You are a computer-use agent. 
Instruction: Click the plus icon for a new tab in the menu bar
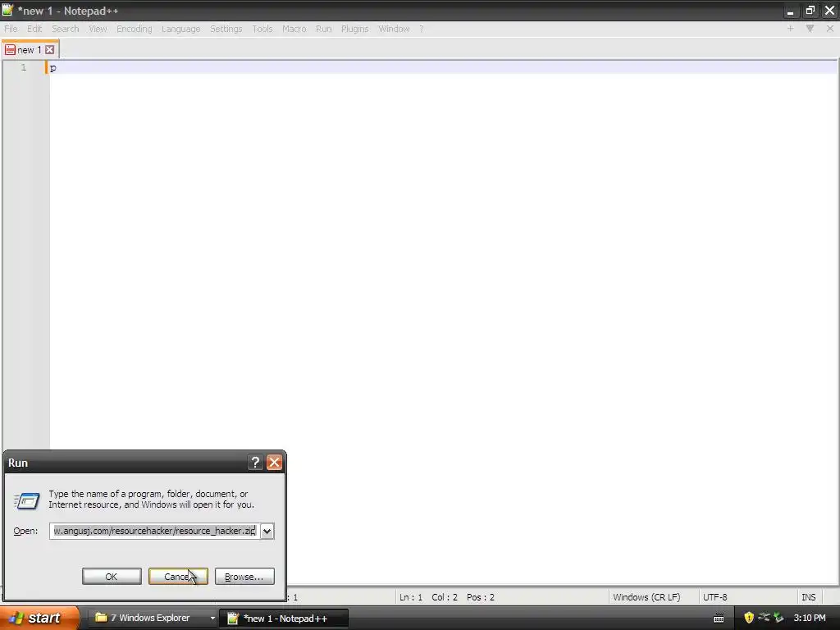coord(790,29)
